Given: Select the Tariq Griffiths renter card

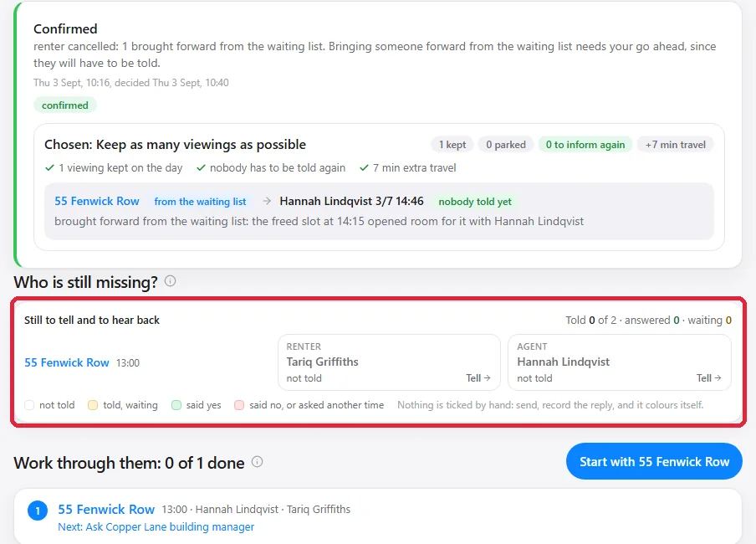Looking at the screenshot, I should [x=389, y=362].
